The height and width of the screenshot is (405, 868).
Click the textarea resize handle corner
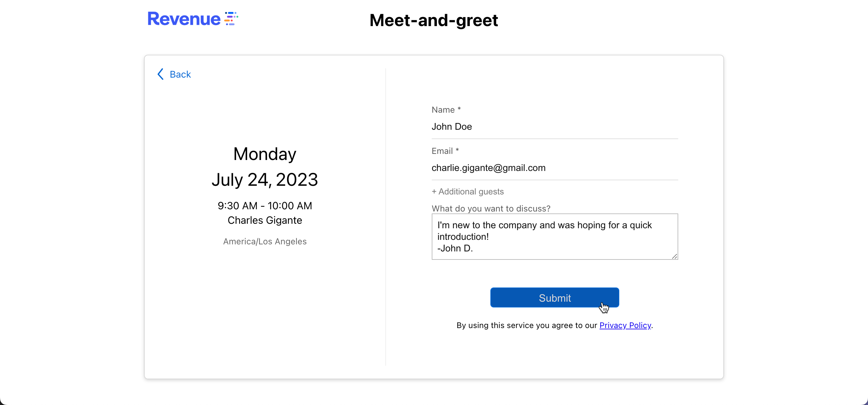point(674,256)
